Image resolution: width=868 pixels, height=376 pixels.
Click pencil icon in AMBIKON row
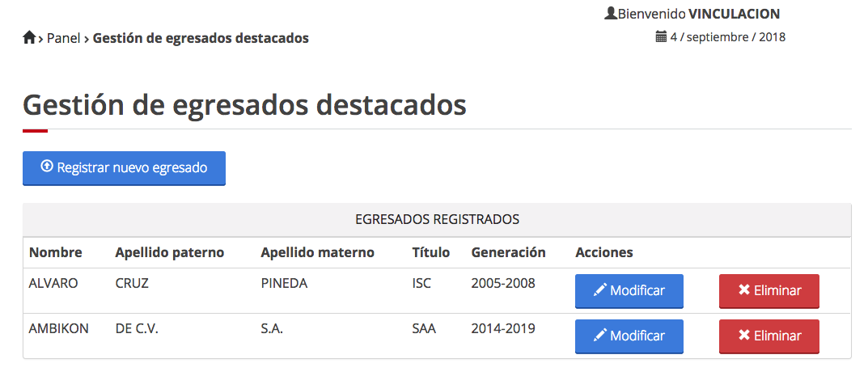pyautogui.click(x=599, y=336)
